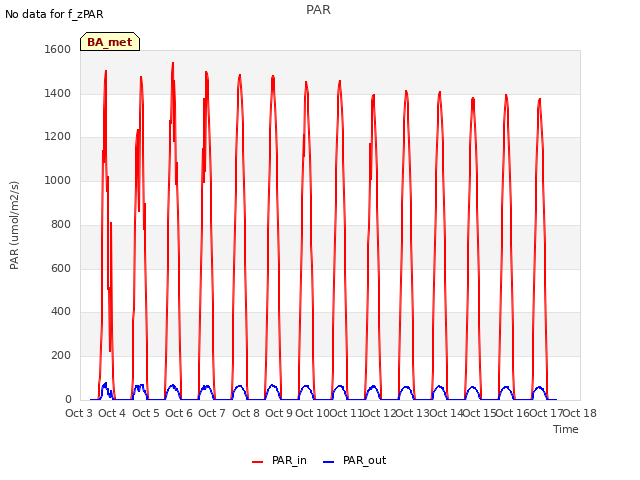Click the Oct 7 x-axis label
The width and height of the screenshot is (640, 480).
[x=212, y=413]
